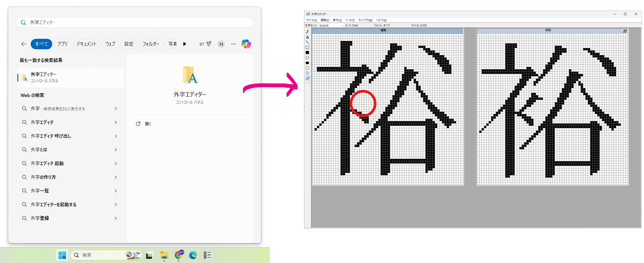Select the filled Ellipse tool
644x263 pixels.
[x=307, y=63]
